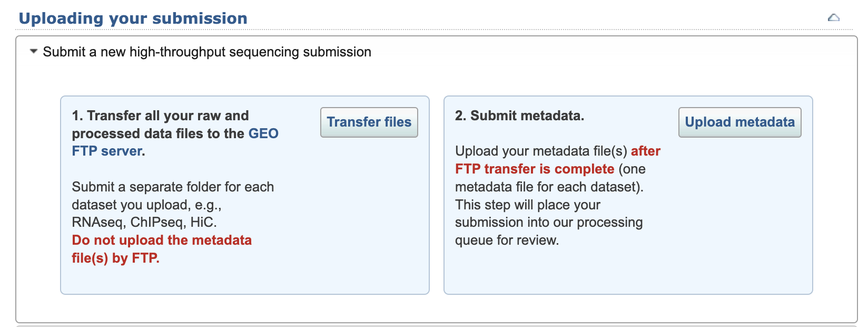The height and width of the screenshot is (327, 868).
Task: Click "metadata file for each dataset" text
Action: click(x=548, y=187)
